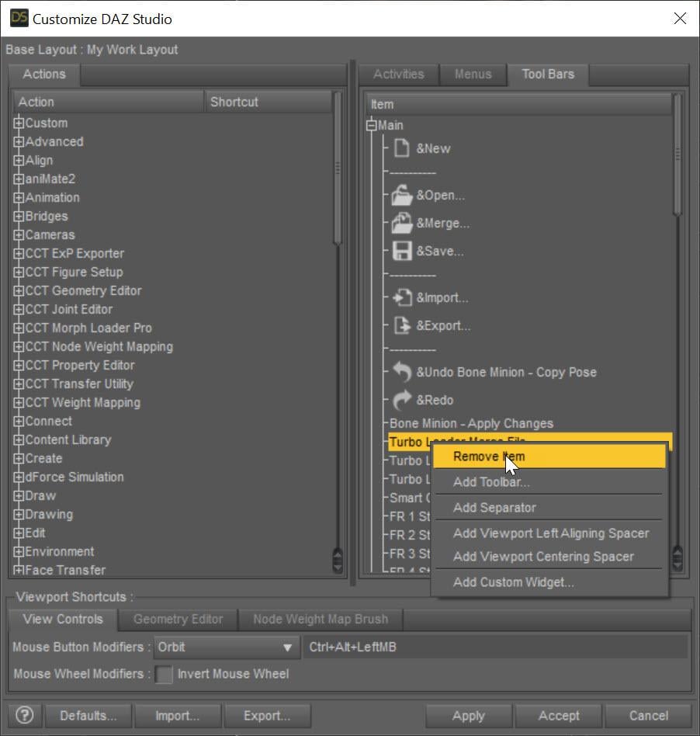Expand the Advanced action group
The height and width of the screenshot is (736, 700).
point(19,141)
